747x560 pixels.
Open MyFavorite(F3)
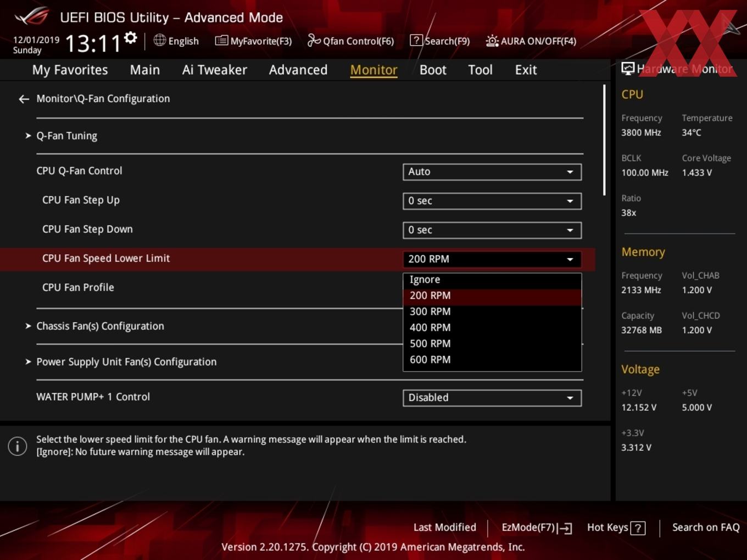click(x=254, y=41)
